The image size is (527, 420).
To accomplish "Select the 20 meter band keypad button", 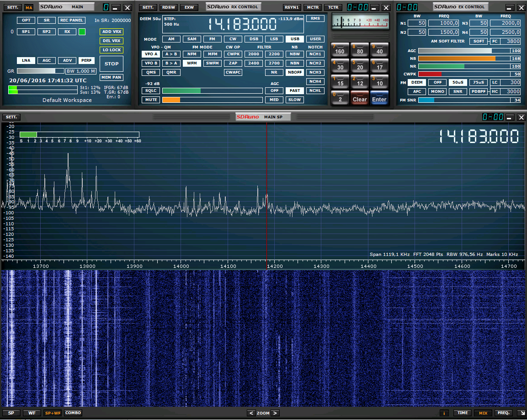I will (x=360, y=66).
